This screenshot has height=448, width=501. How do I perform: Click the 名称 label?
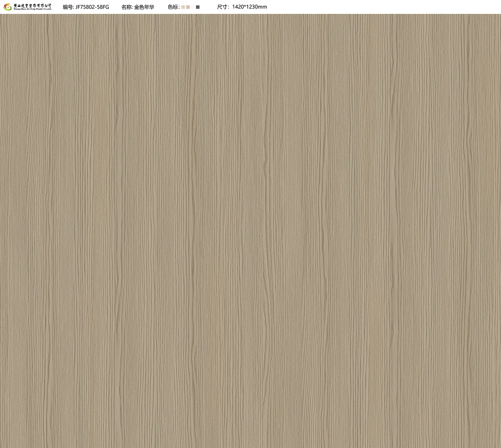[127, 7]
